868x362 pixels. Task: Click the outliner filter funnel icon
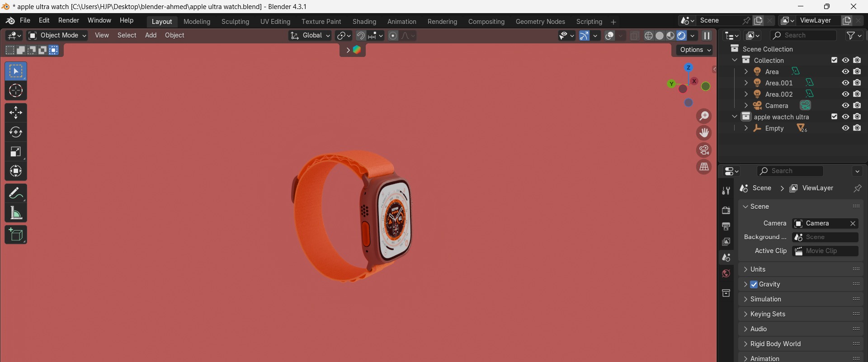[851, 35]
